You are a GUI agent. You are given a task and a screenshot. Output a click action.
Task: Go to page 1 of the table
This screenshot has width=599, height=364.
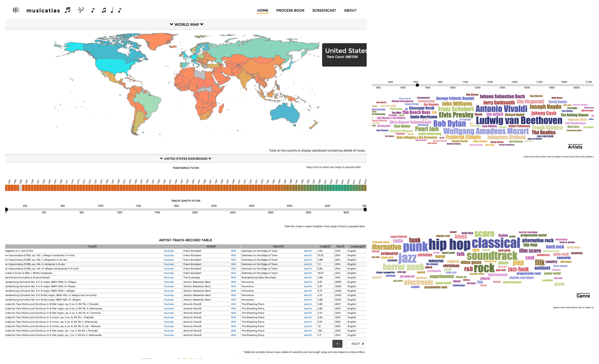click(x=337, y=344)
